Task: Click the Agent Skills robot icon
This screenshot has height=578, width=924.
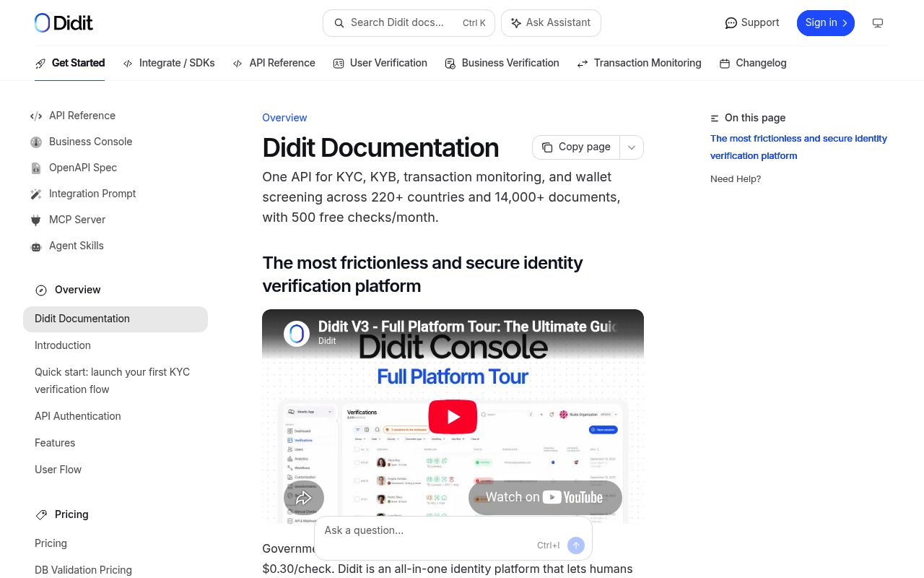Action: (36, 246)
